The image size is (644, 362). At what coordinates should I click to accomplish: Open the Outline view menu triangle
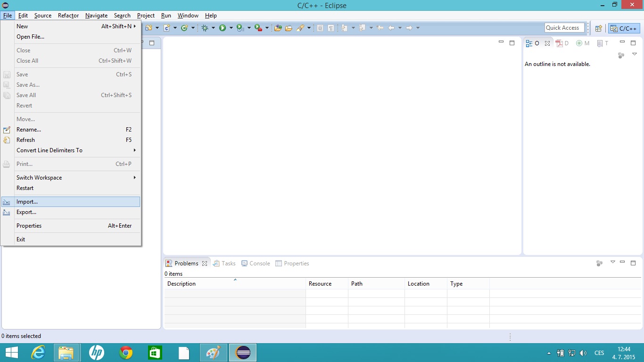(635, 55)
